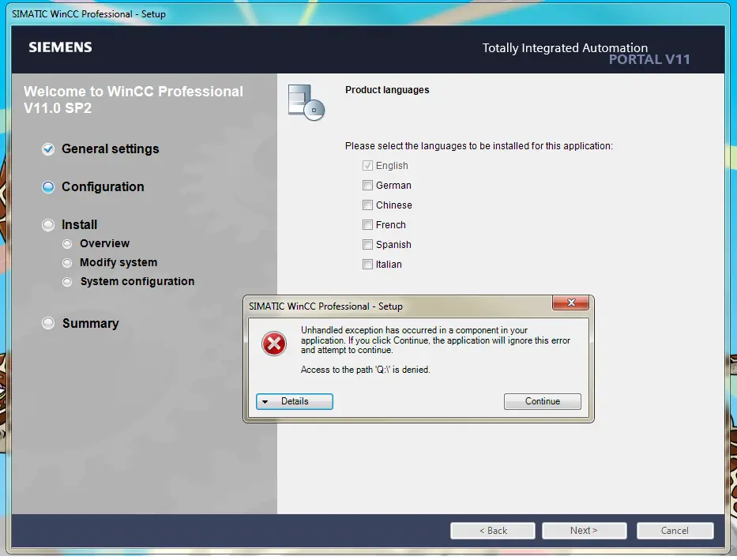Viewport: 737px width, 560px height.
Task: Select the System configuration sub-step label
Action: [x=137, y=281]
